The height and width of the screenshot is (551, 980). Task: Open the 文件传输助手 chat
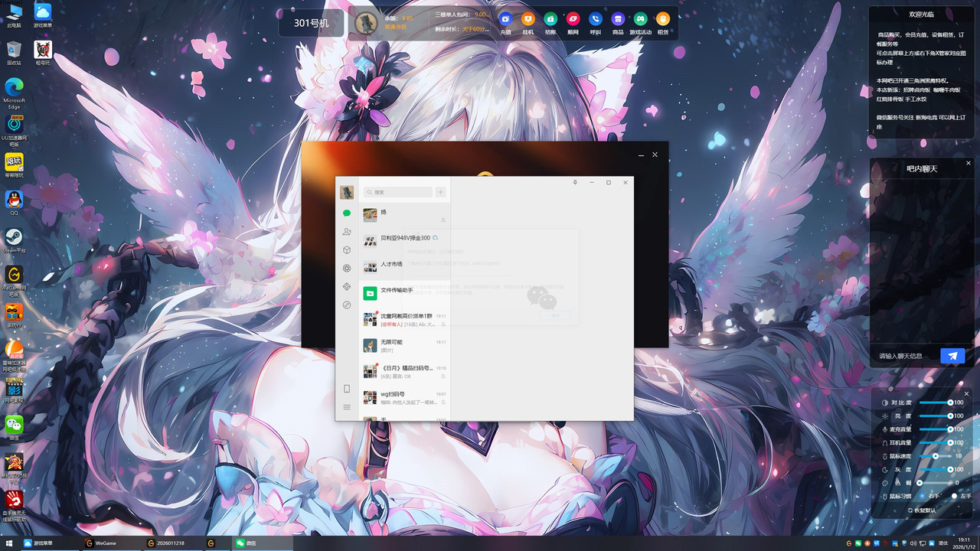(x=404, y=293)
